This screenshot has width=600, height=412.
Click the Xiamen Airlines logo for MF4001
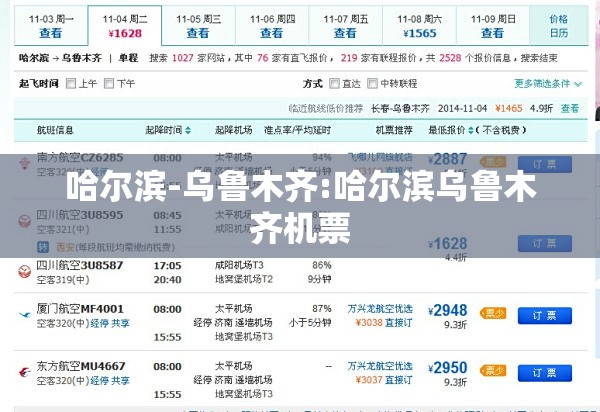25,315
